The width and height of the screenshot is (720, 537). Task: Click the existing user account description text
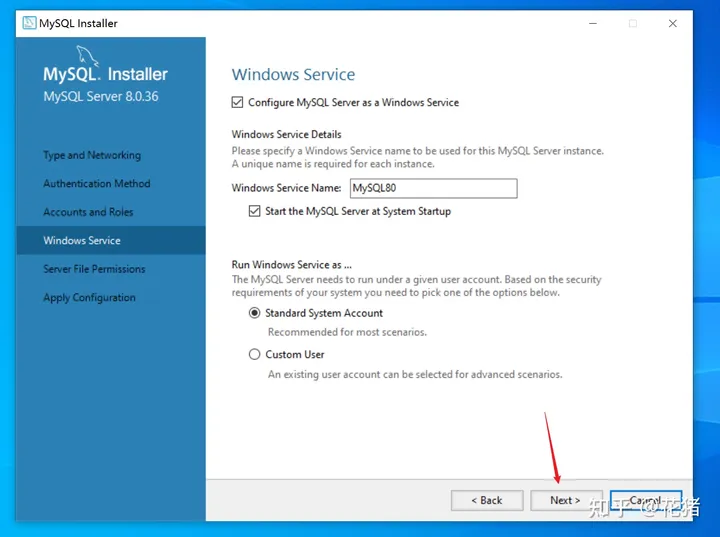click(x=415, y=374)
